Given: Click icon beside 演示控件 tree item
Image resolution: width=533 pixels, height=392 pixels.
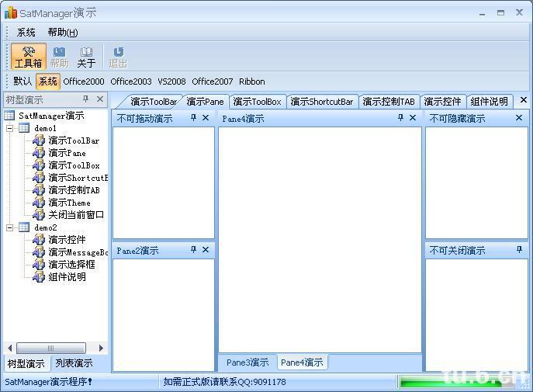Looking at the screenshot, I should [x=39, y=239].
